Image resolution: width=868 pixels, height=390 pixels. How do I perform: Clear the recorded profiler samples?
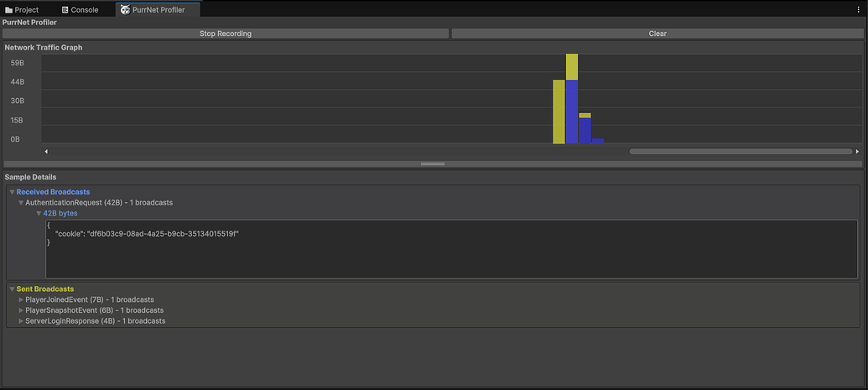[657, 34]
